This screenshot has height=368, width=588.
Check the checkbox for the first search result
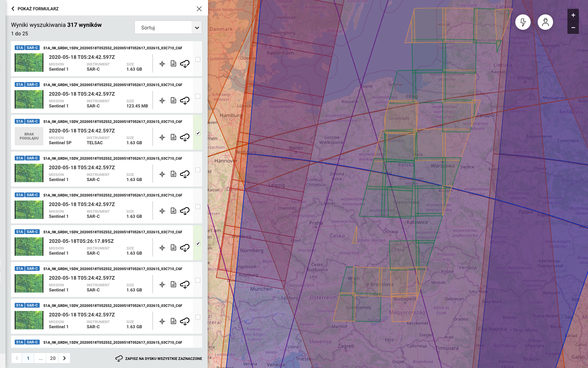click(x=198, y=59)
